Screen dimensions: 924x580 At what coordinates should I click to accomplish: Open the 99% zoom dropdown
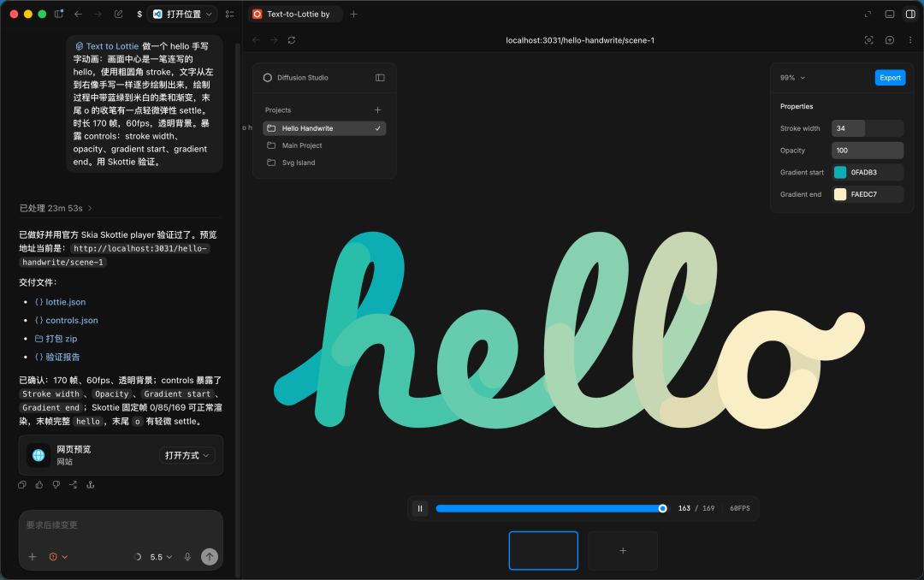792,78
